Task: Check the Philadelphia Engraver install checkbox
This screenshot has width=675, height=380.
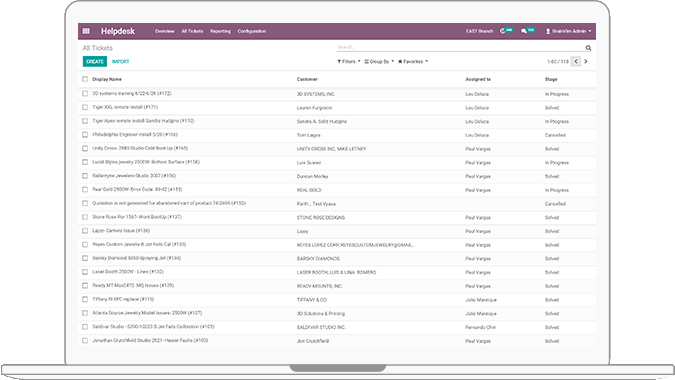Action: click(x=85, y=135)
